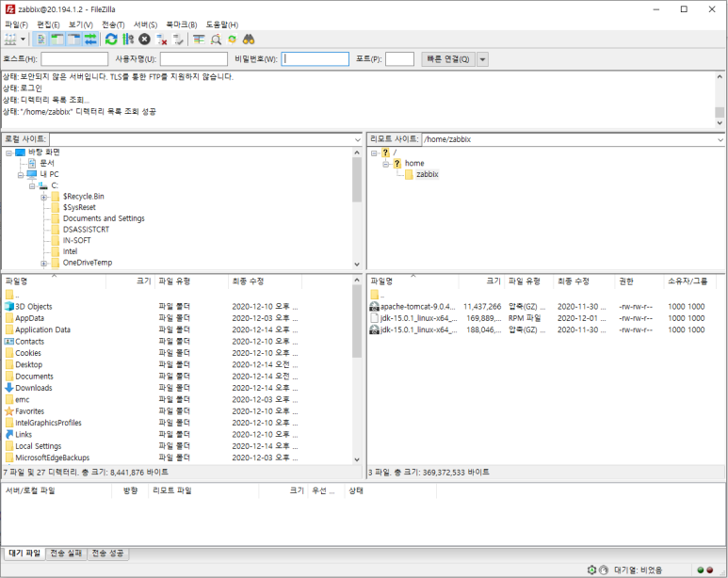This screenshot has height=578, width=728.
Task: Select the Favorites star icon
Action: pyautogui.click(x=9, y=410)
